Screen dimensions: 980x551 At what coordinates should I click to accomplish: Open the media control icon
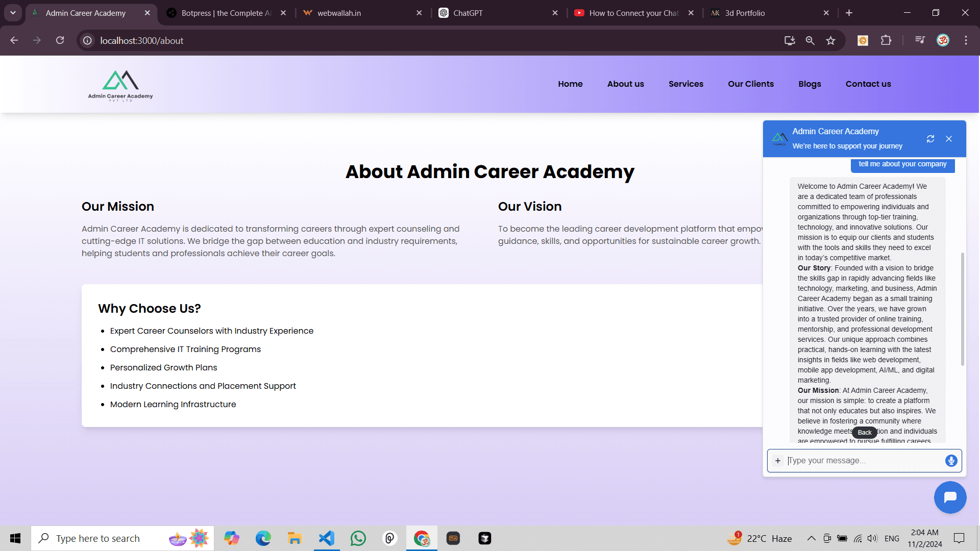click(920, 40)
